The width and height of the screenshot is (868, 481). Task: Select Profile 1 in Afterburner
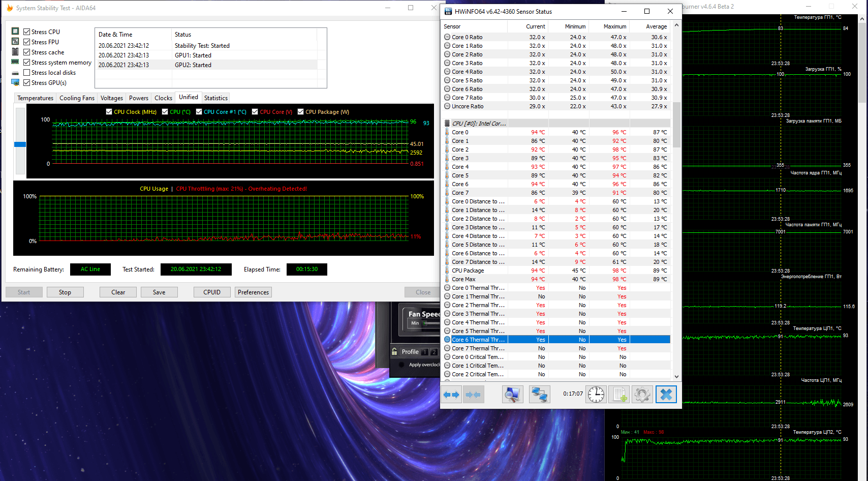(x=425, y=352)
